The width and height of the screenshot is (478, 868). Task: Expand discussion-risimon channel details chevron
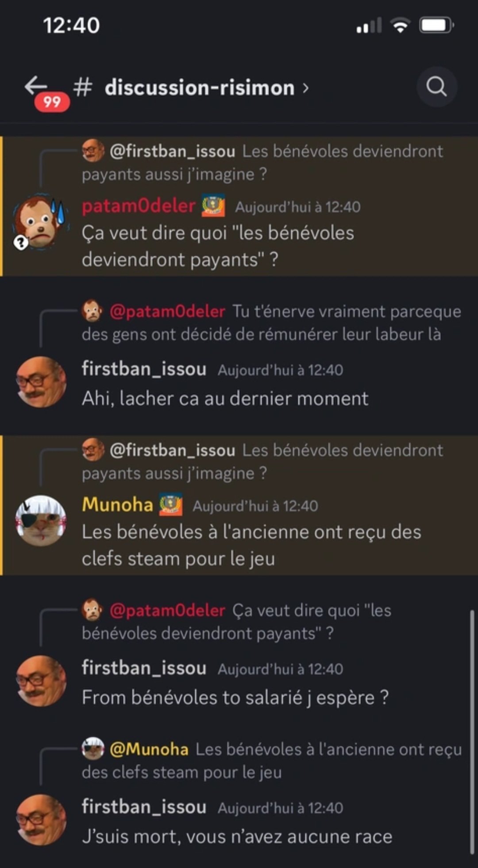pyautogui.click(x=305, y=88)
